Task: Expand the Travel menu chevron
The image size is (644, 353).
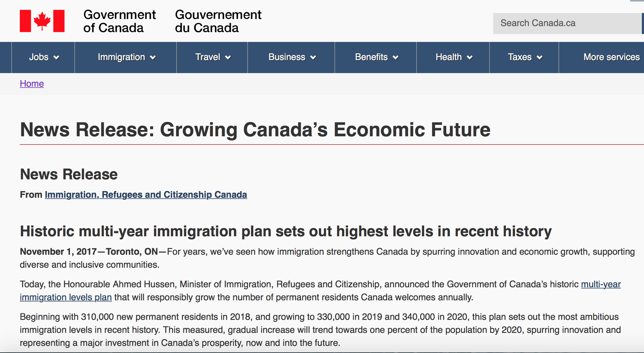Action: (228, 58)
